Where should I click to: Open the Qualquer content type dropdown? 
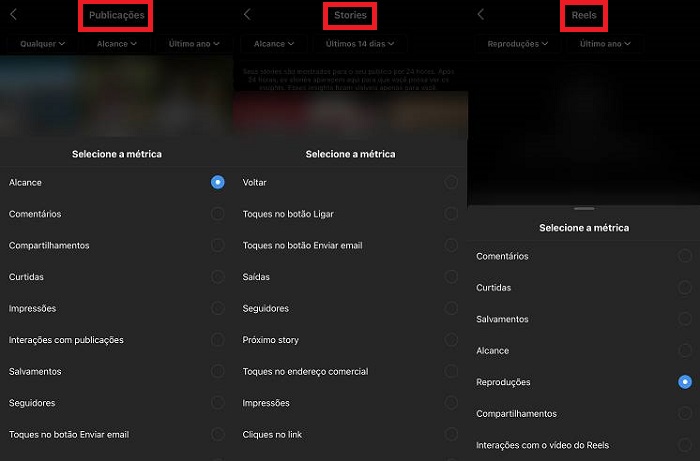[42, 44]
